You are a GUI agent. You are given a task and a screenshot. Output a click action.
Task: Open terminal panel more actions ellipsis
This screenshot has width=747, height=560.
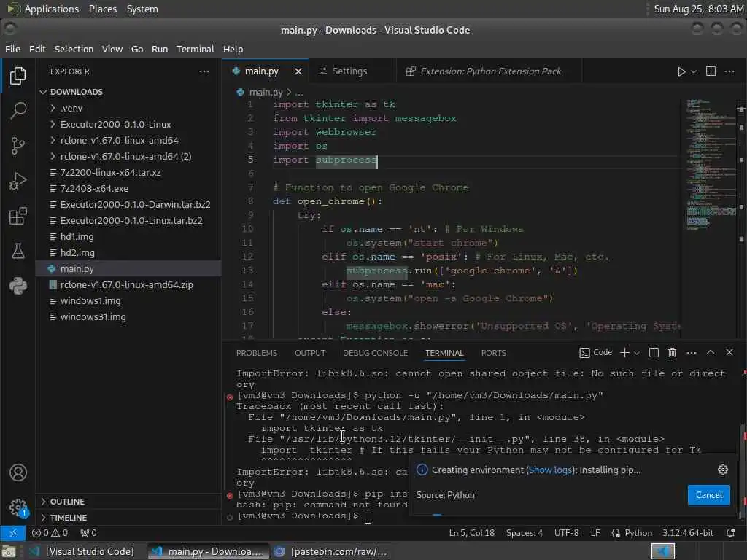click(x=692, y=352)
